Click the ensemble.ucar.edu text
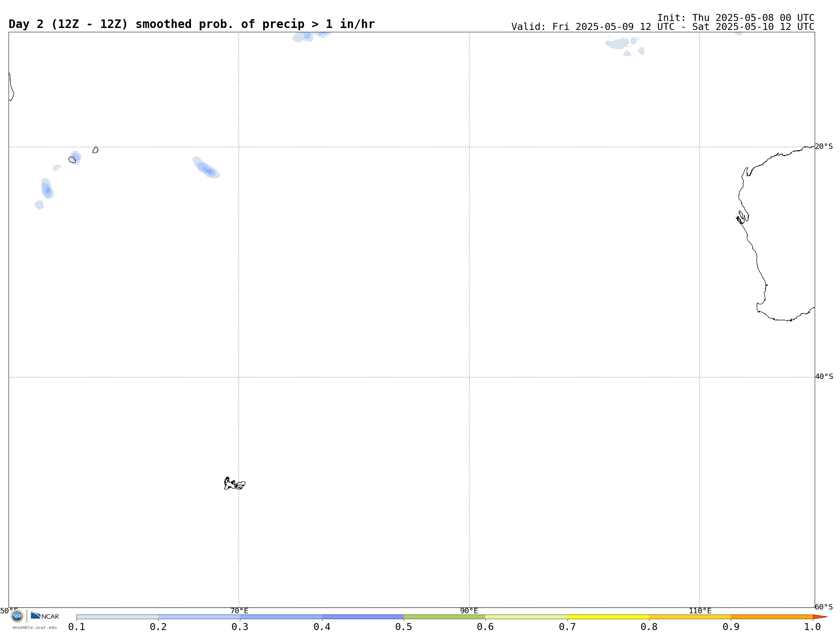 pos(34,627)
